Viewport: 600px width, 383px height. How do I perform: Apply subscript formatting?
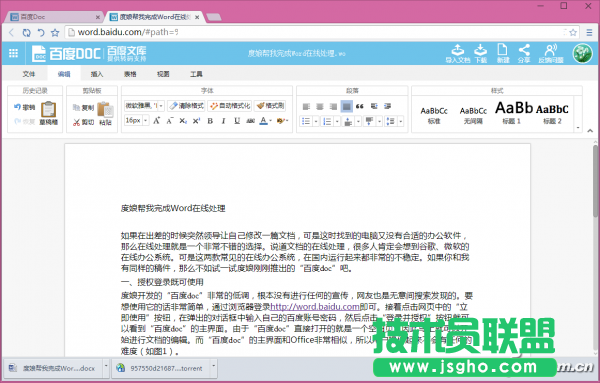tap(183, 121)
